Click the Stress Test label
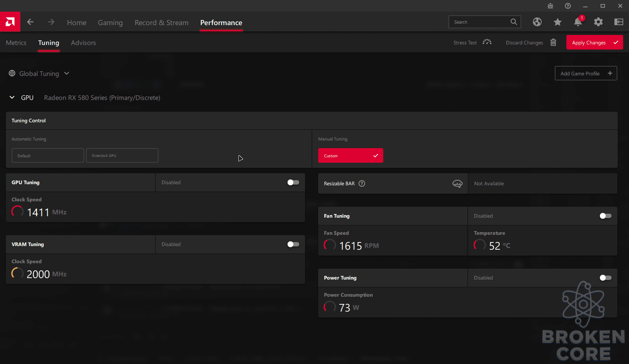 [465, 43]
